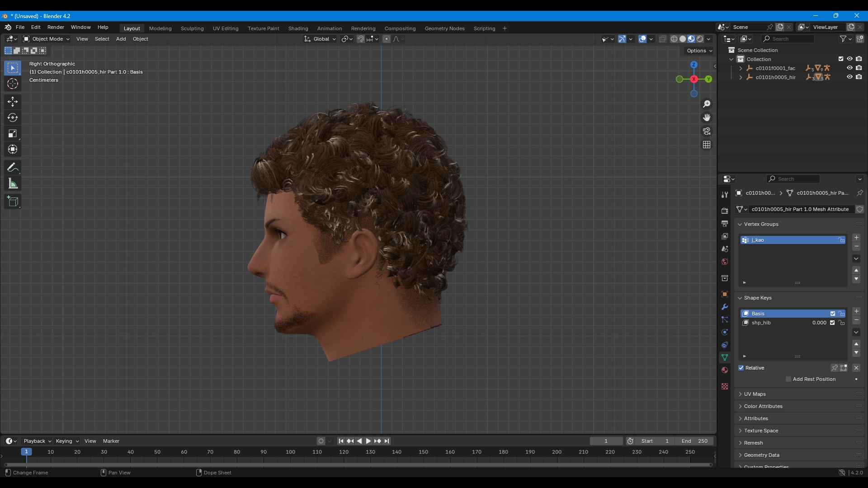Toggle the Relative shape keys checkbox
The width and height of the screenshot is (868, 488).
point(741,368)
